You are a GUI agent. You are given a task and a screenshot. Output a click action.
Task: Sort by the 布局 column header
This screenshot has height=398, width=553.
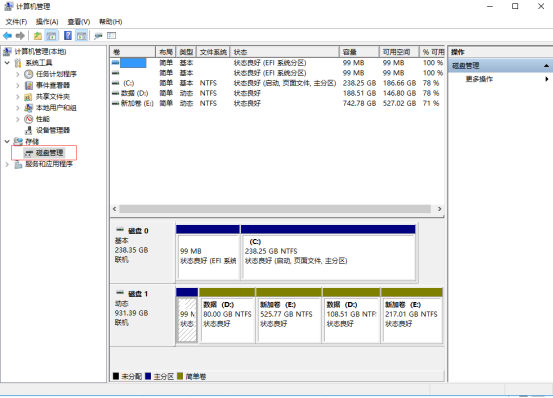point(166,52)
